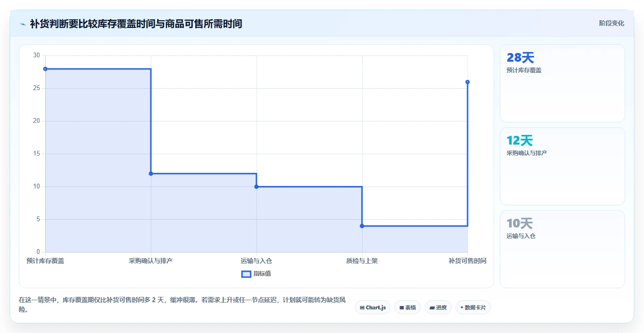This screenshot has width=644, height=333.
Task: Select the Chart.js tag
Action: [x=373, y=307]
